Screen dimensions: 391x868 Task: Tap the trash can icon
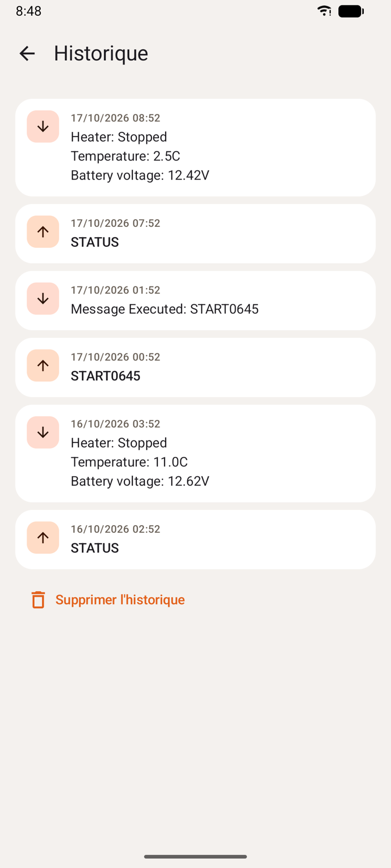pyautogui.click(x=38, y=599)
